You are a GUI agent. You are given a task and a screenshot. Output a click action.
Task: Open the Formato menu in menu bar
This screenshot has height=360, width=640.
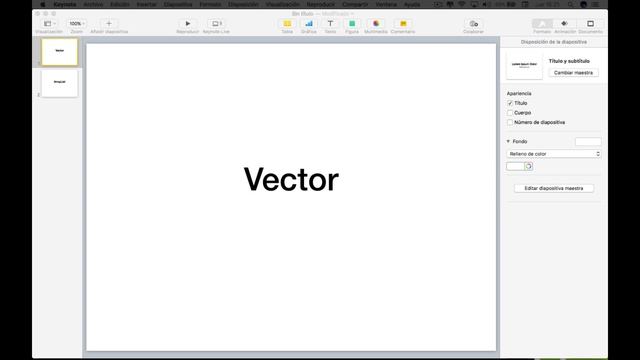(x=210, y=4)
